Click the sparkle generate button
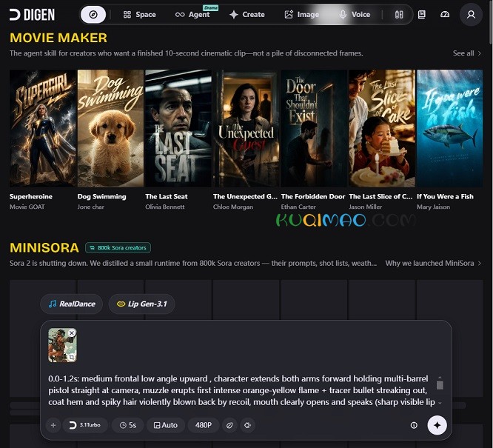The height and width of the screenshot is (448, 493). [x=437, y=425]
